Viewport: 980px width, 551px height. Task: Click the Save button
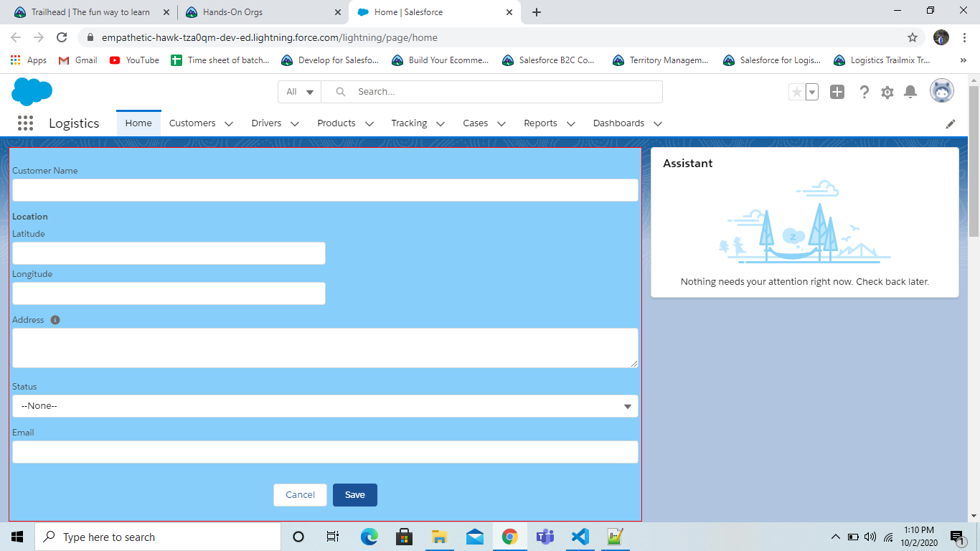pyautogui.click(x=355, y=495)
